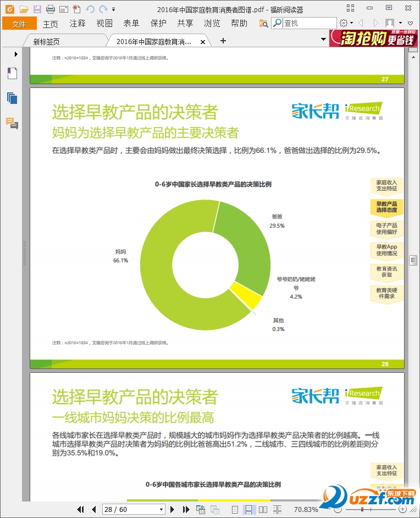Open the 共享 share ribbon tab
The width and height of the screenshot is (420, 518).
185,24
